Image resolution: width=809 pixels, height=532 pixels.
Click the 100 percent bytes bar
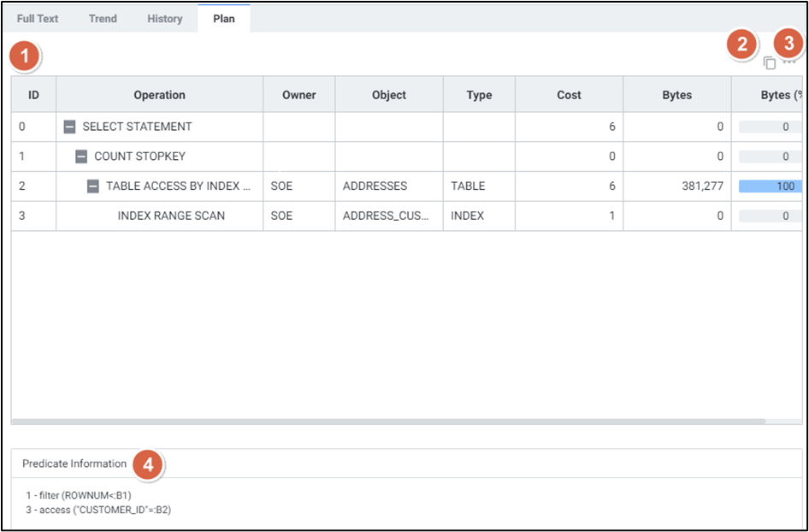pyautogui.click(x=771, y=186)
